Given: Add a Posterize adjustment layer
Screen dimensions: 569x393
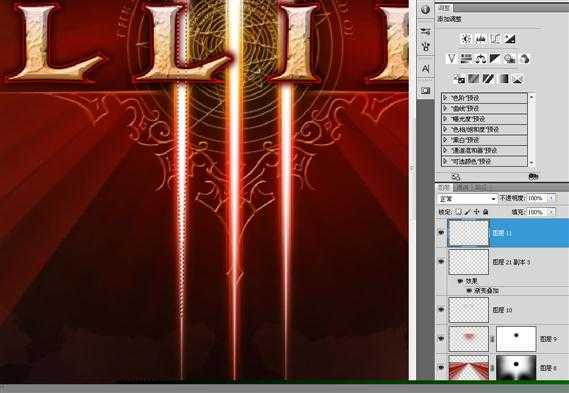Looking at the screenshot, I should [474, 78].
